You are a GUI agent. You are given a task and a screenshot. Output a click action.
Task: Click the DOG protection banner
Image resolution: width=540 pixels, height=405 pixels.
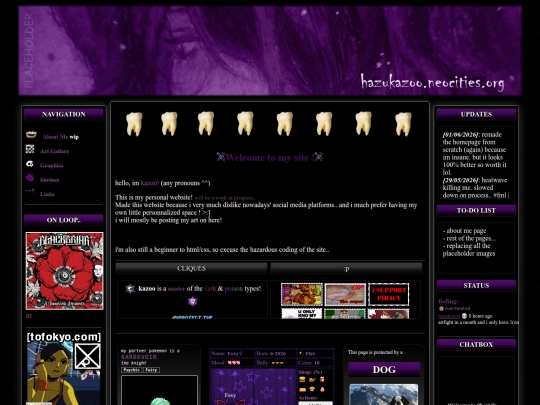tap(384, 370)
